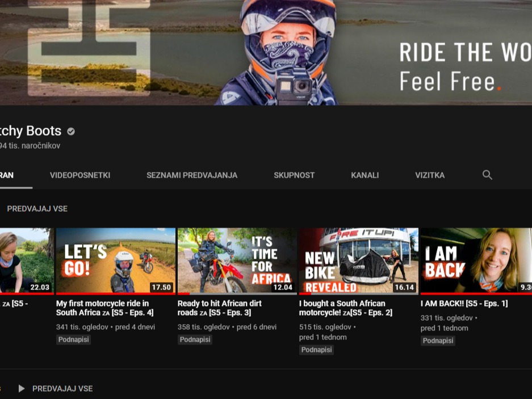Click the play icon beside lower PREDVAJAJ VSE

(x=22, y=389)
